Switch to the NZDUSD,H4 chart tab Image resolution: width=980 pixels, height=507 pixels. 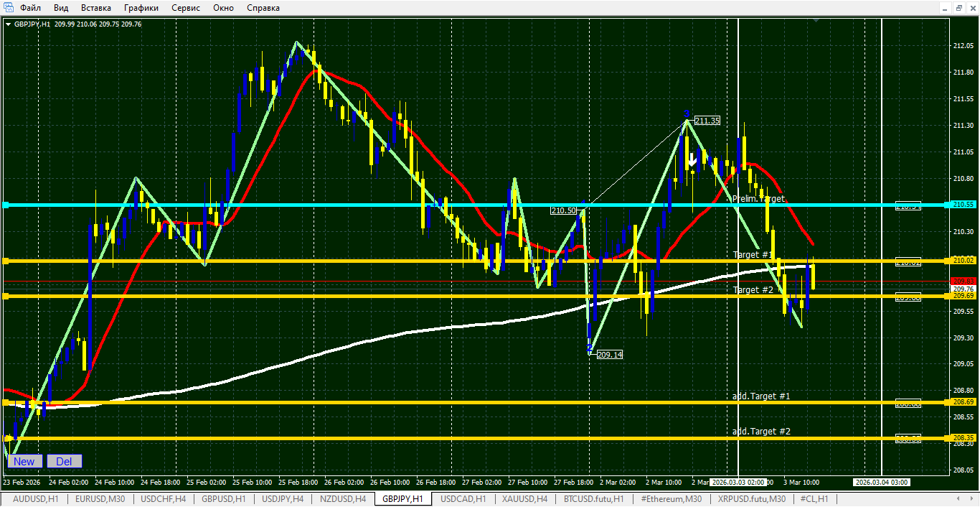tap(342, 498)
